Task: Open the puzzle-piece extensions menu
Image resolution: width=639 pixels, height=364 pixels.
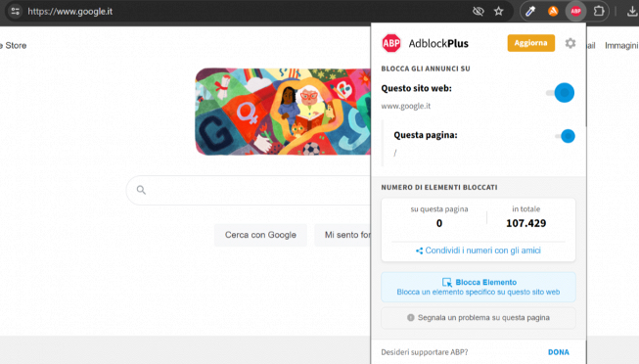Action: [599, 11]
